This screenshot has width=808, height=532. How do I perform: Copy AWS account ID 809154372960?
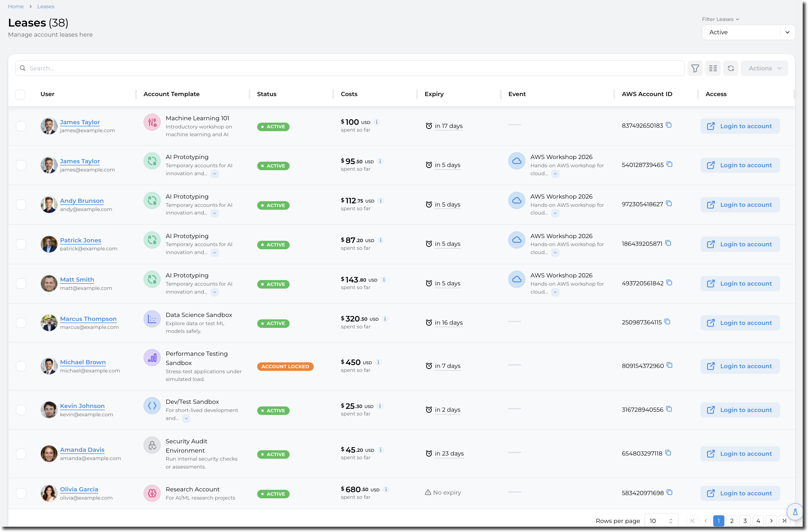tap(669, 365)
